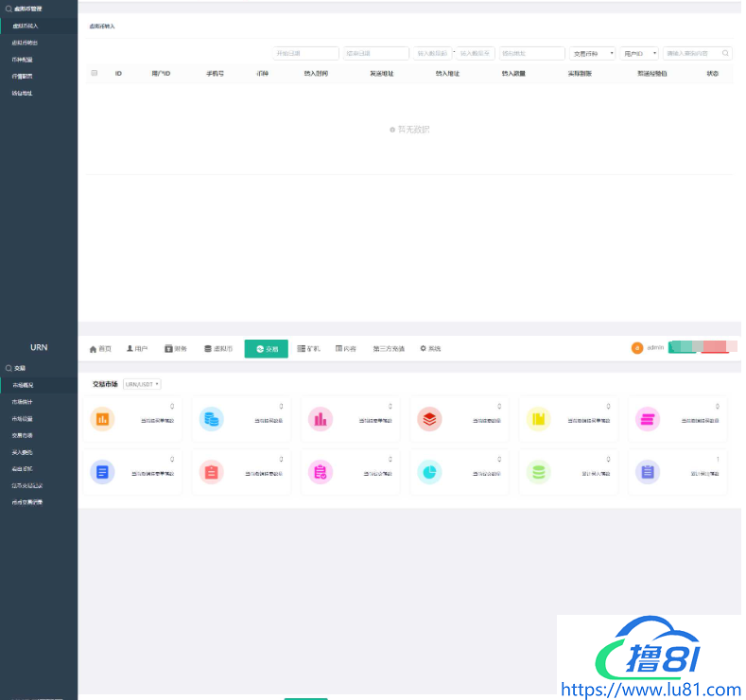The width and height of the screenshot is (746, 700).
Task: Click the green database stat icon
Action: [x=538, y=471]
